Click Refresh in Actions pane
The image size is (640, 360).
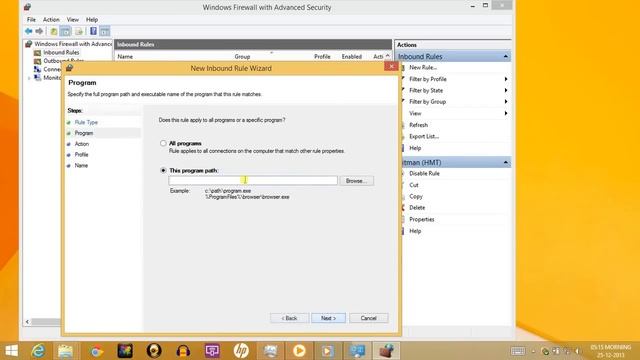[418, 125]
